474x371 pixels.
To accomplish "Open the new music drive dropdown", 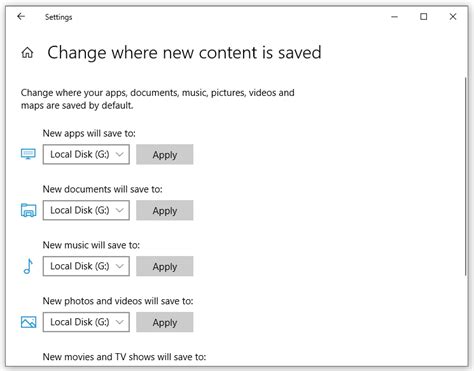I will click(x=86, y=266).
